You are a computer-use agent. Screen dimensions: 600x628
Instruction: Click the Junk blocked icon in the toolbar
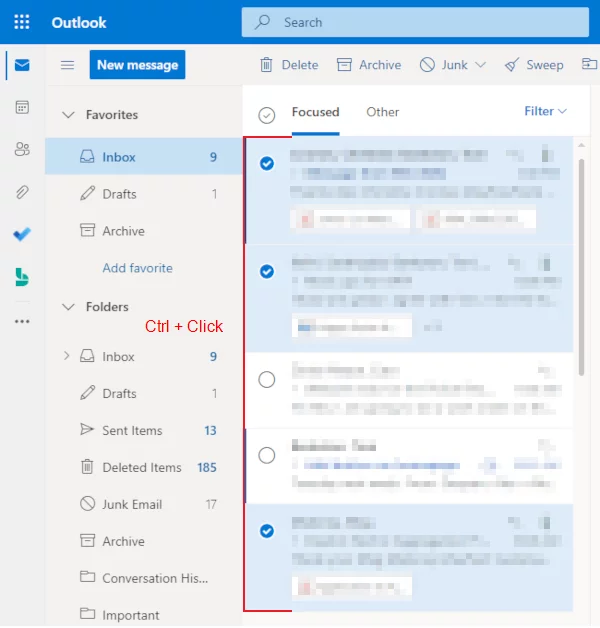tap(427, 64)
